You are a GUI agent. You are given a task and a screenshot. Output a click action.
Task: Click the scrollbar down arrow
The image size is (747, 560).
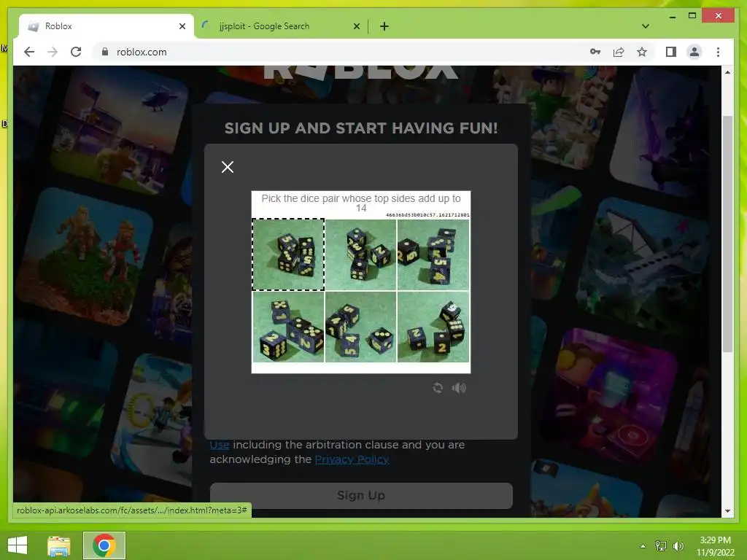pyautogui.click(x=727, y=511)
